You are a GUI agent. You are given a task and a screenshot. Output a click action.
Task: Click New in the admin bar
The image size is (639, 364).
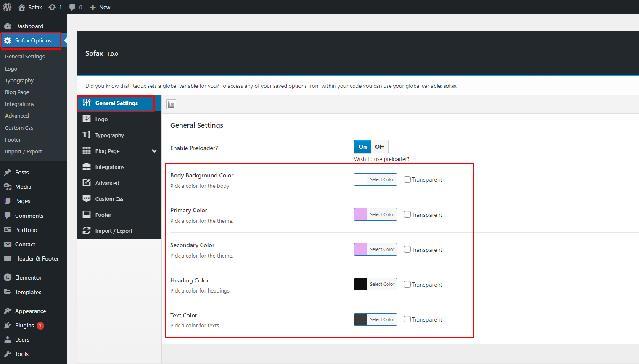pos(105,7)
